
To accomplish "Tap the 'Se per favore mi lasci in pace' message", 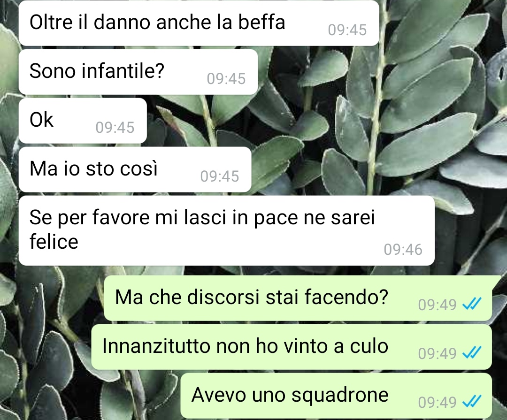I will coord(226,230).
